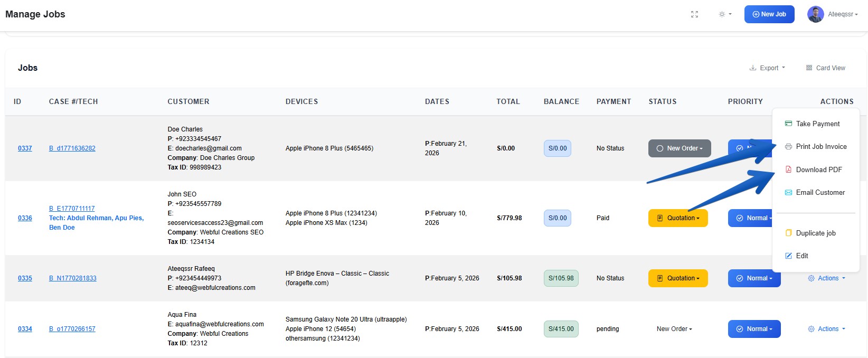Select Email Customer menu entry
The image size is (868, 358).
[x=816, y=192]
